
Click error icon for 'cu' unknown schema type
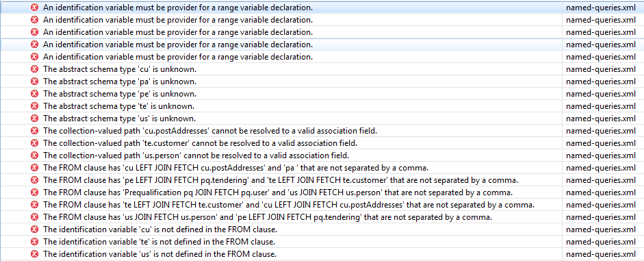tap(34, 69)
